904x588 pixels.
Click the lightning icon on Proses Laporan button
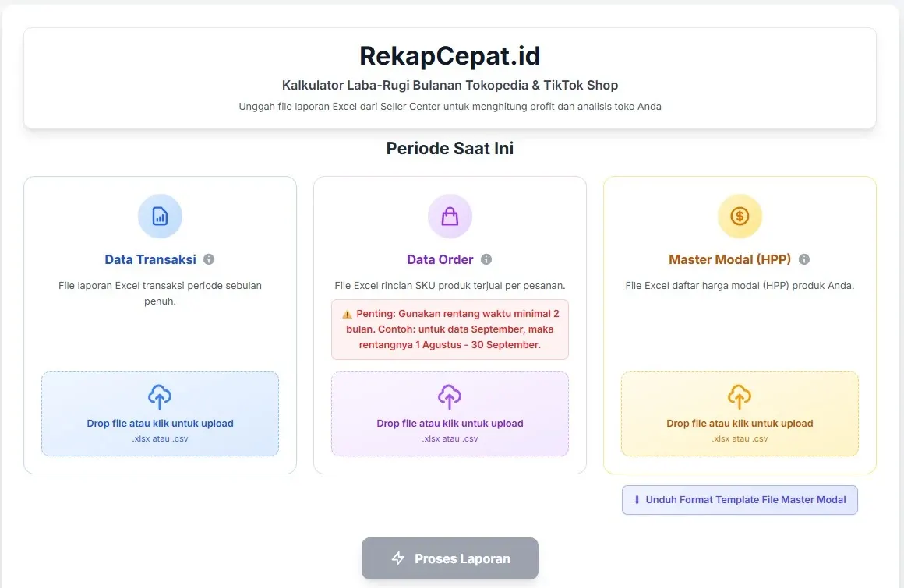pyautogui.click(x=400, y=558)
